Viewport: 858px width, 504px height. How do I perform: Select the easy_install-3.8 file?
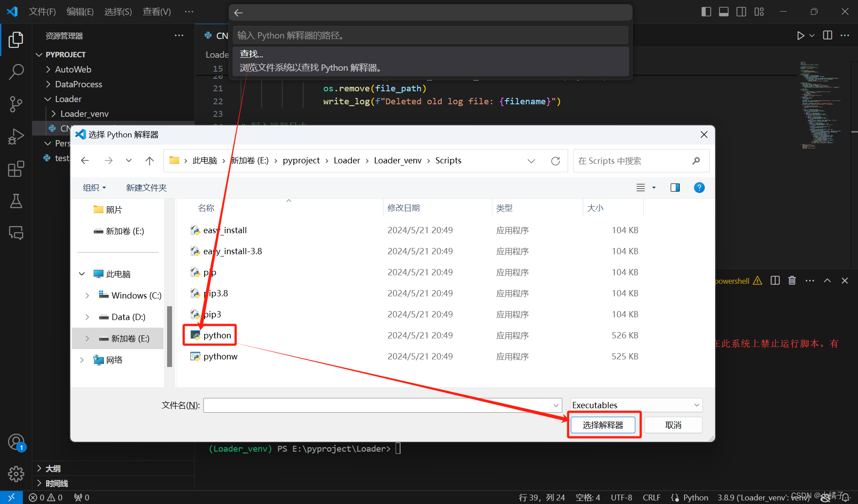(233, 251)
